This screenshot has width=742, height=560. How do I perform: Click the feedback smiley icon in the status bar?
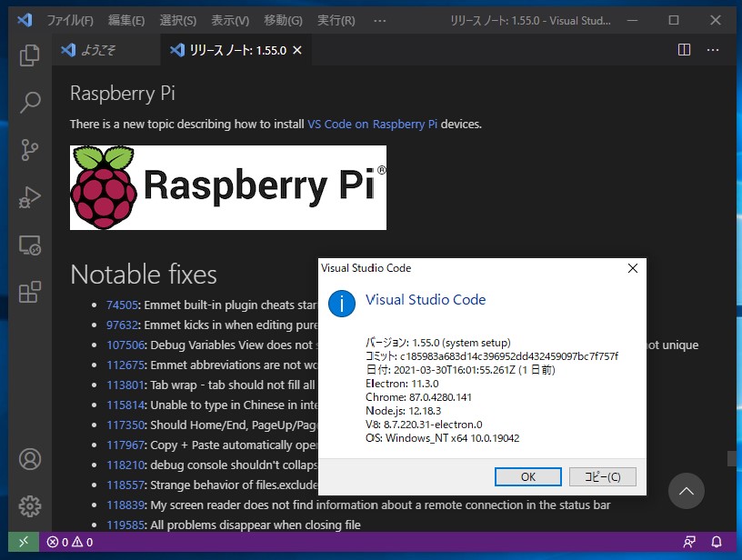pyautogui.click(x=688, y=541)
